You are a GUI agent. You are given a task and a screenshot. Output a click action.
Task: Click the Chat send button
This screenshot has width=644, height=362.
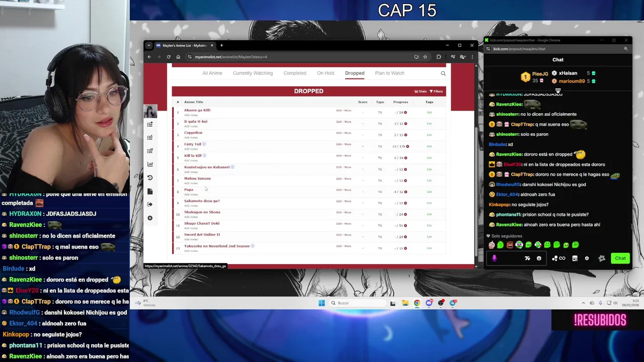click(620, 258)
